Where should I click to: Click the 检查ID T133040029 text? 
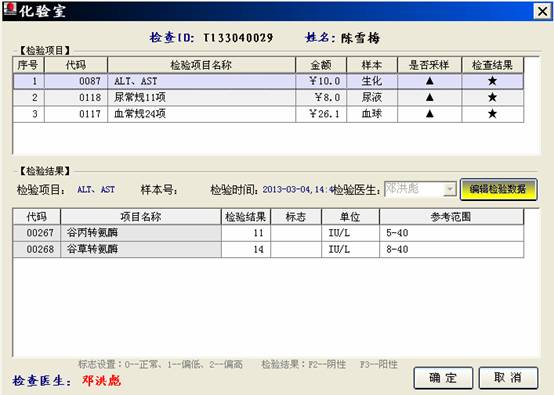click(211, 37)
